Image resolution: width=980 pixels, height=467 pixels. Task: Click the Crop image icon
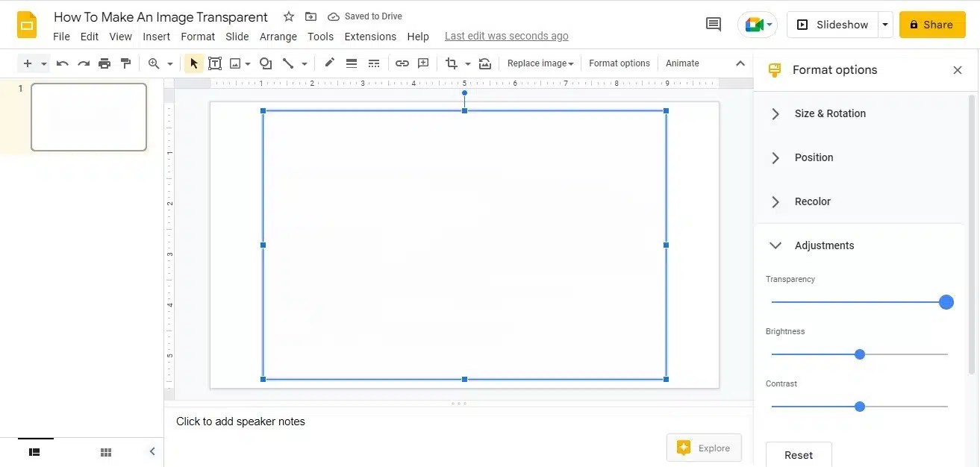453,63
